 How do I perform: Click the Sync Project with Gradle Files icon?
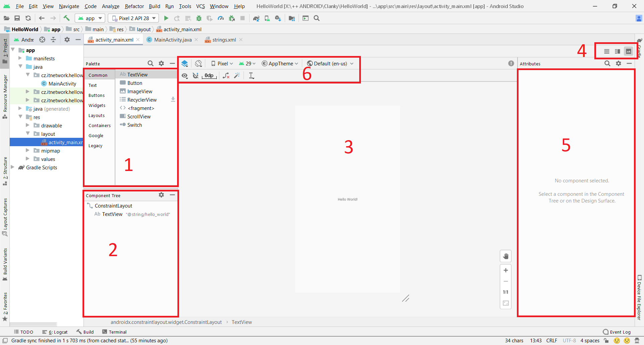pos(256,18)
